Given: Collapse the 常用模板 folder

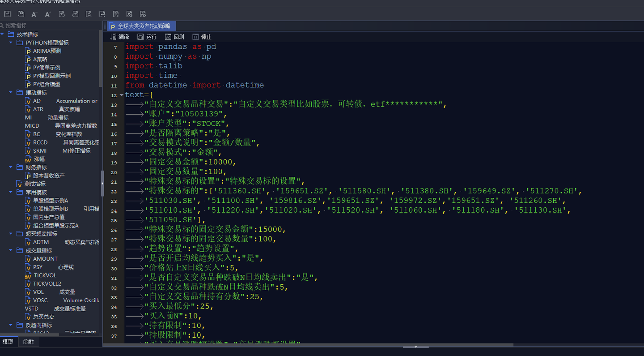Looking at the screenshot, I should coord(11,192).
